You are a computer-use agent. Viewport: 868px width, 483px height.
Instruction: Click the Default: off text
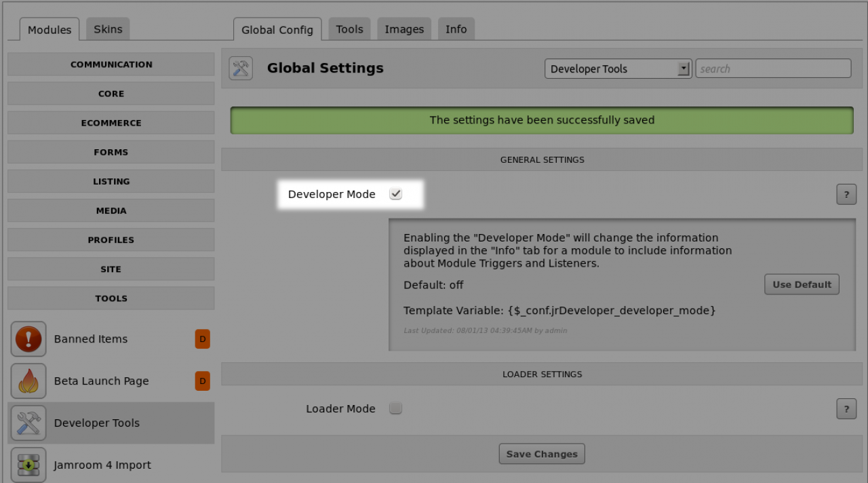[x=433, y=285]
